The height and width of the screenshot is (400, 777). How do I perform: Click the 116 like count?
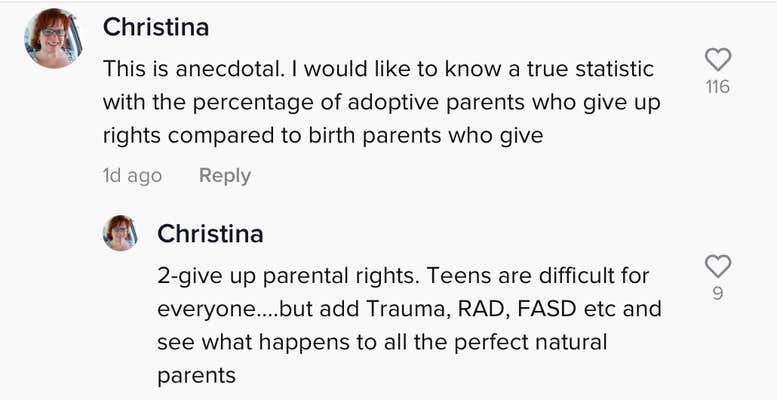717,87
